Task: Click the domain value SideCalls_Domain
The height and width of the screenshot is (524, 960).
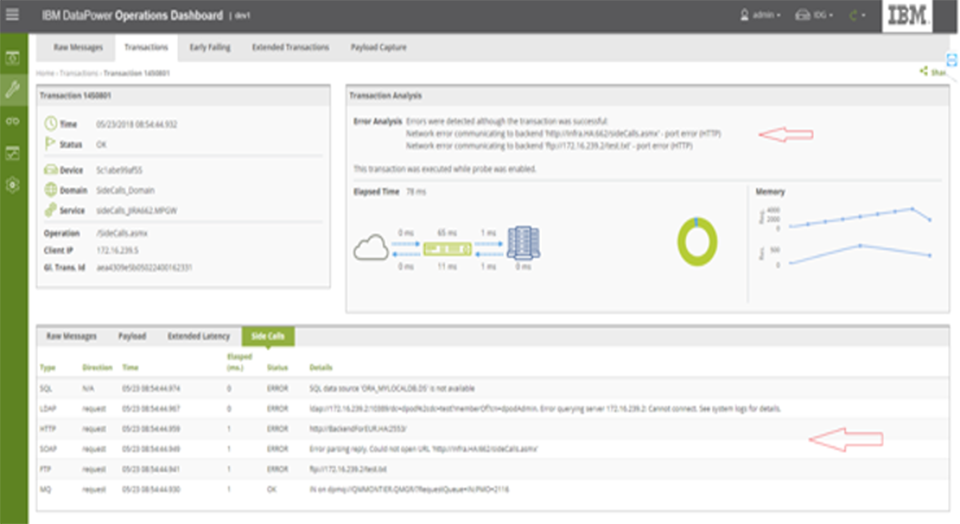Action: [x=125, y=190]
